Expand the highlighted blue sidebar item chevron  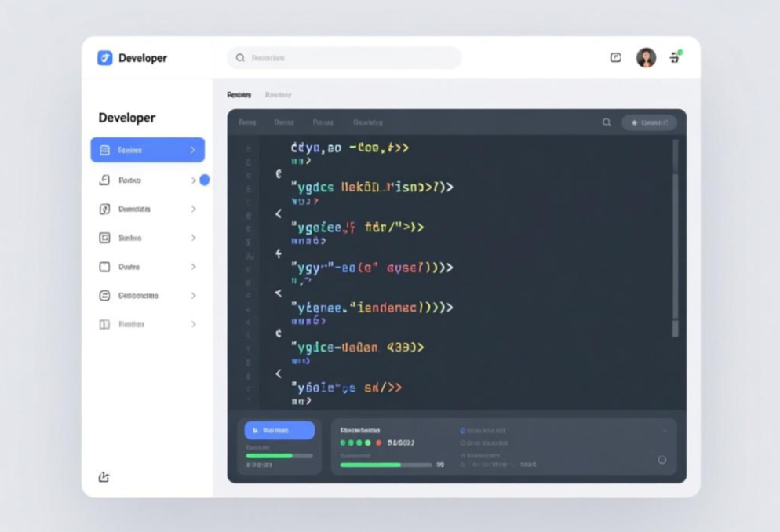193,150
